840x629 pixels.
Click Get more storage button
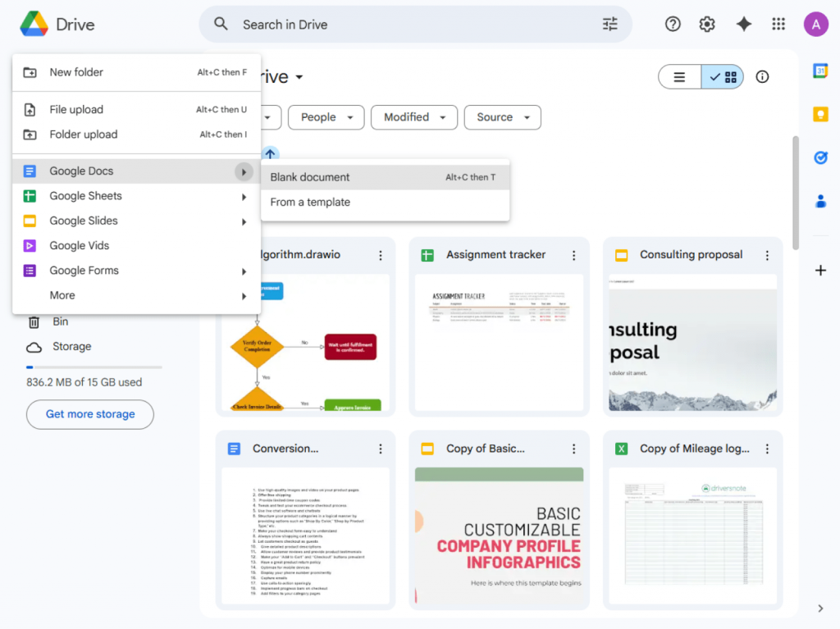pos(90,414)
